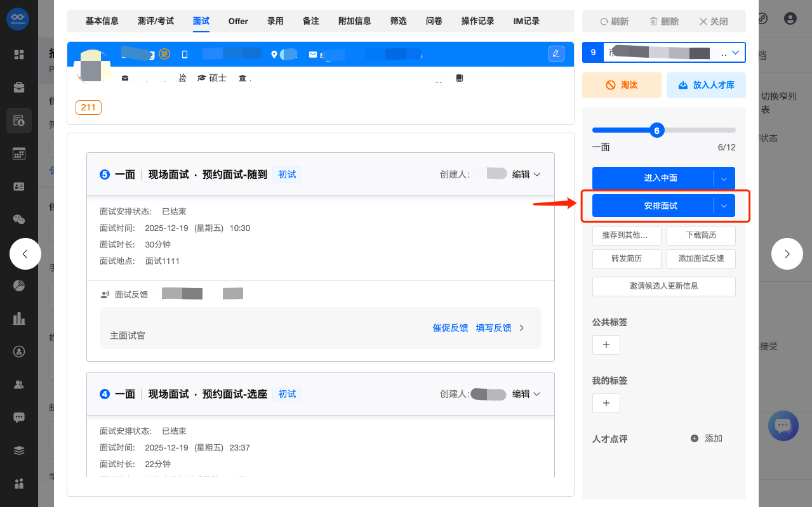Click the 211 tag badge
This screenshot has height=507, width=812.
[88, 107]
